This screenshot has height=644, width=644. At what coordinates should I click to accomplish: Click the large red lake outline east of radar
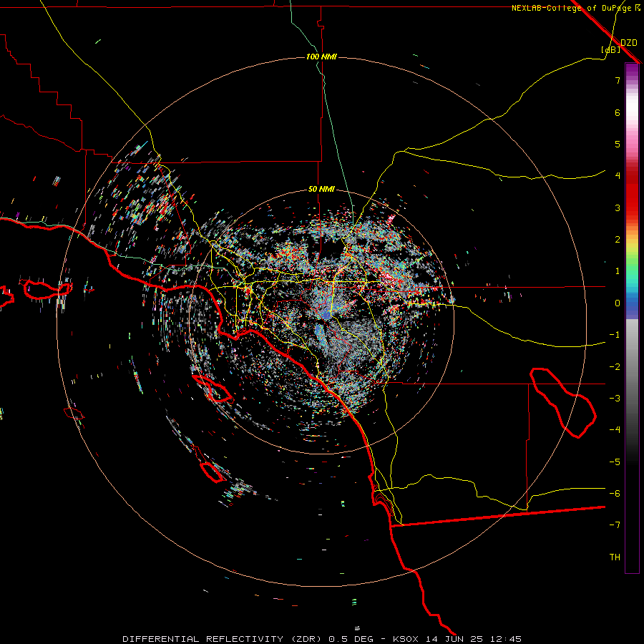tap(562, 402)
